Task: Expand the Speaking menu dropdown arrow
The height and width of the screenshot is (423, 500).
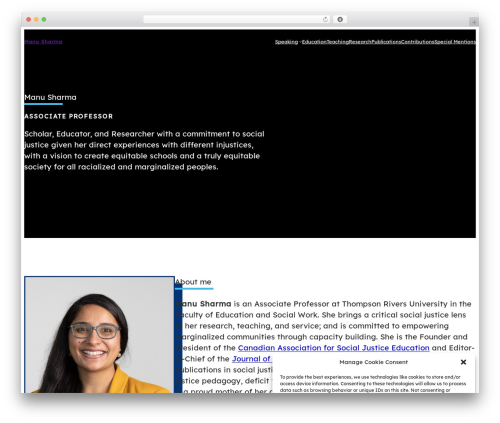Action: click(x=300, y=42)
